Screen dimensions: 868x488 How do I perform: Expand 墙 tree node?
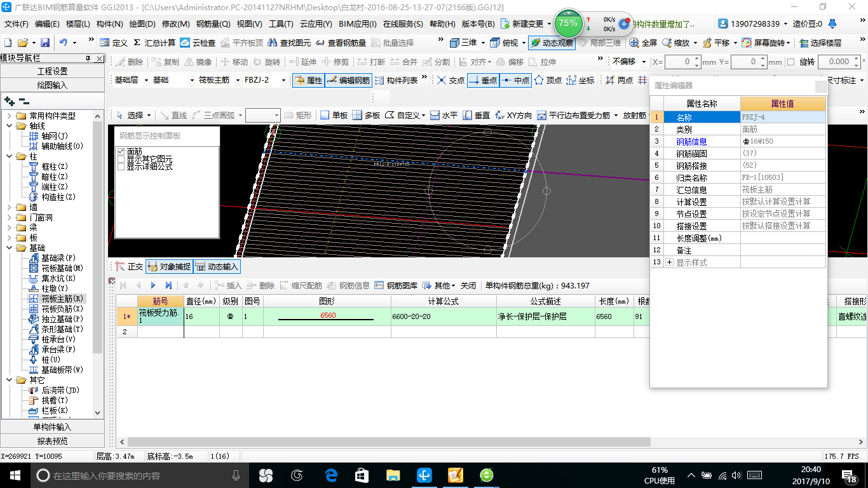[x=9, y=207]
